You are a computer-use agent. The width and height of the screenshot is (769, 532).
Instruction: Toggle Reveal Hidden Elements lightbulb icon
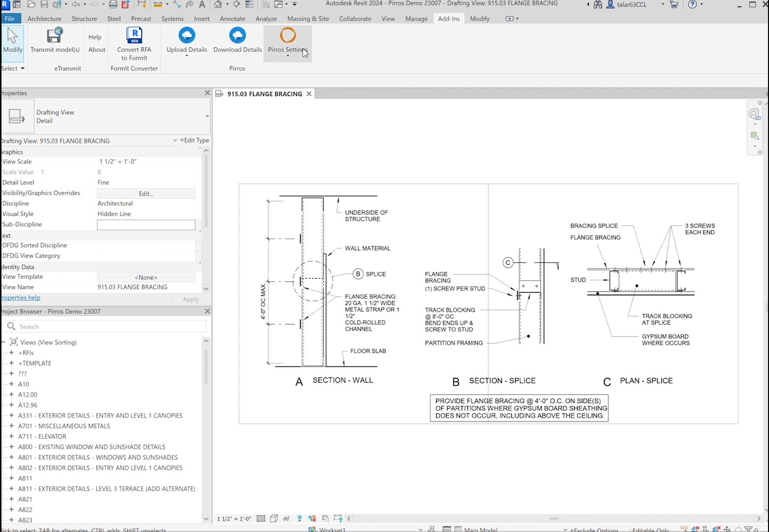point(300,518)
